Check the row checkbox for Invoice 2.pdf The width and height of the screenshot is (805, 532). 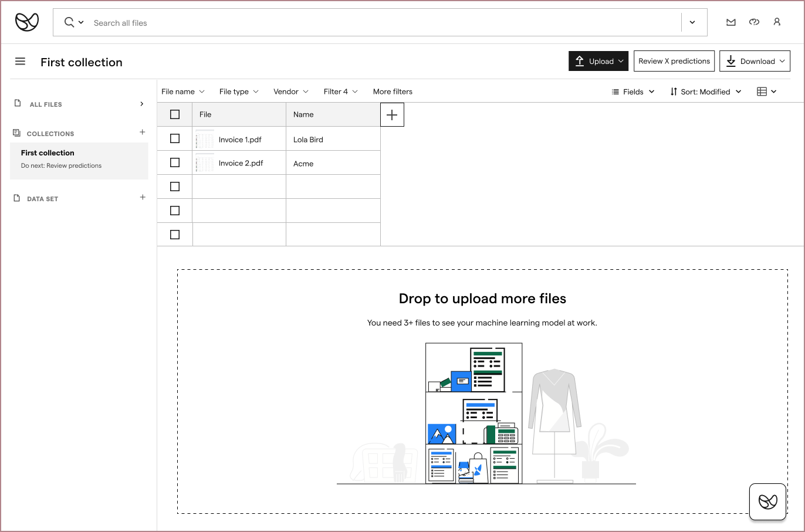coord(174,162)
